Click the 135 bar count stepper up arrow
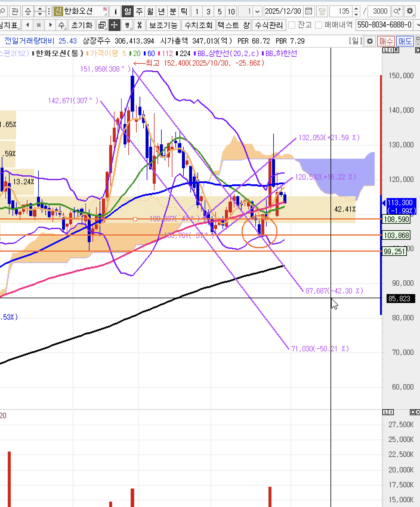Screen dimensions: 420x507 coord(356,9)
